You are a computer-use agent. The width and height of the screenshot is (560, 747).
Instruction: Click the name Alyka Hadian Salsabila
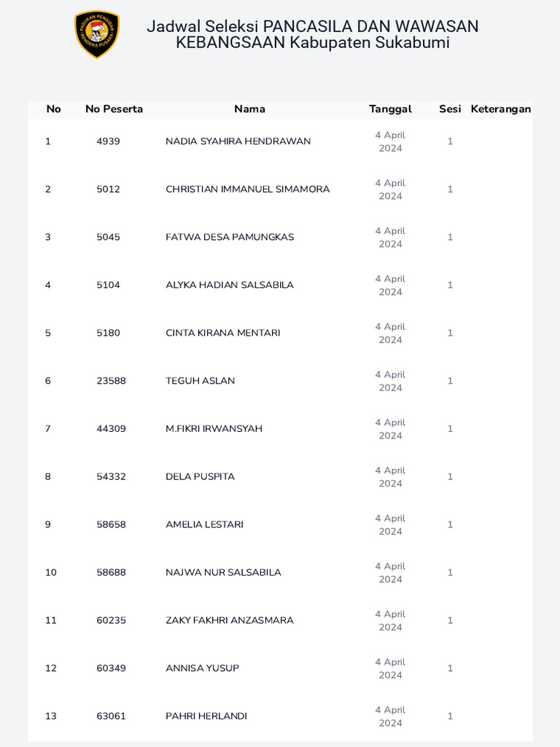coord(229,285)
